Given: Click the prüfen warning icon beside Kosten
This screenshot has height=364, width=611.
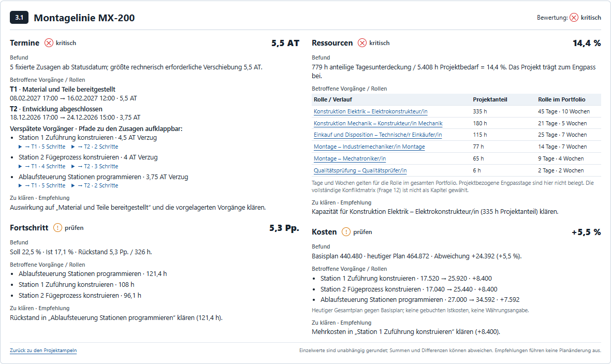Looking at the screenshot, I should point(346,232).
